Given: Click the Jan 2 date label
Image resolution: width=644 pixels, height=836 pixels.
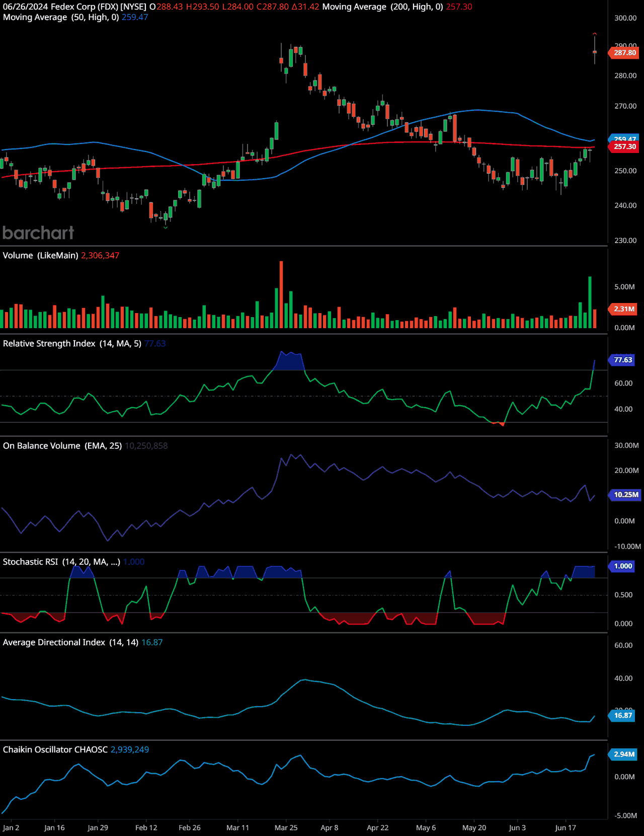Looking at the screenshot, I should click(11, 827).
